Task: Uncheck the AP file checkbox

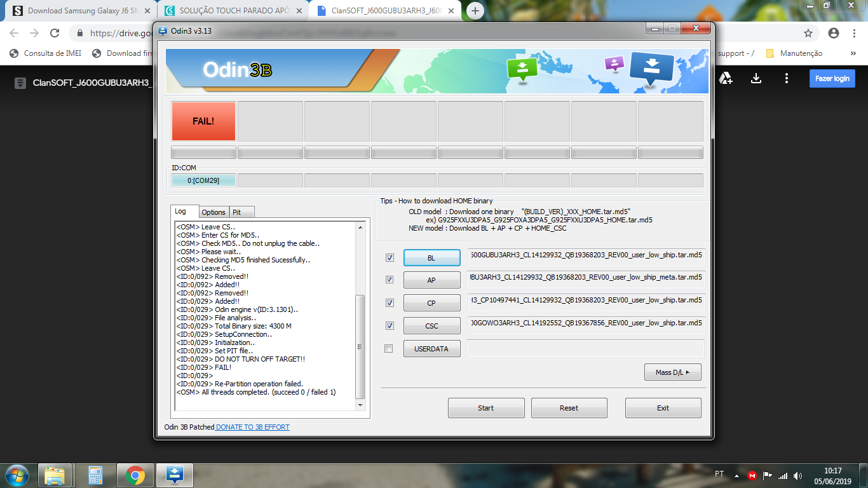Action: (390, 280)
